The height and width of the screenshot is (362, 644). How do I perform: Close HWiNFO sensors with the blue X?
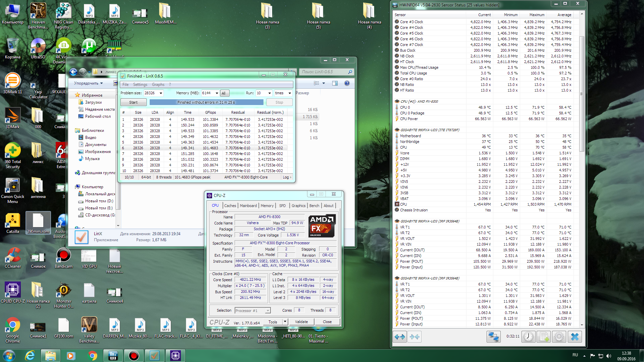575,337
